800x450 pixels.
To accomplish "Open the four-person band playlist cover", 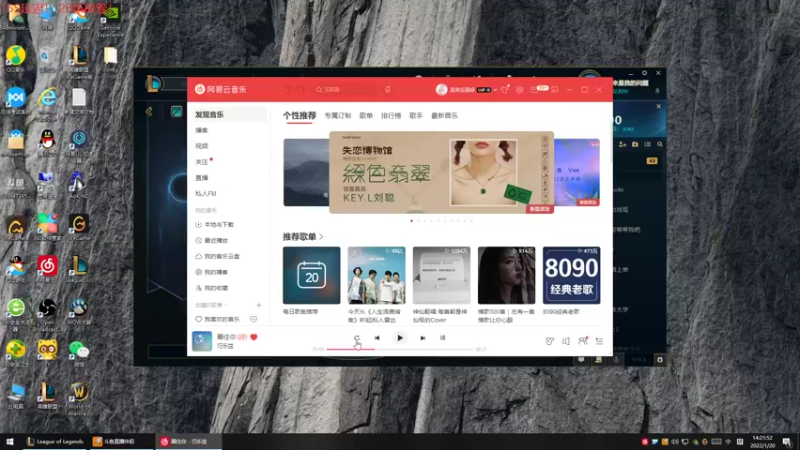I will (x=377, y=276).
